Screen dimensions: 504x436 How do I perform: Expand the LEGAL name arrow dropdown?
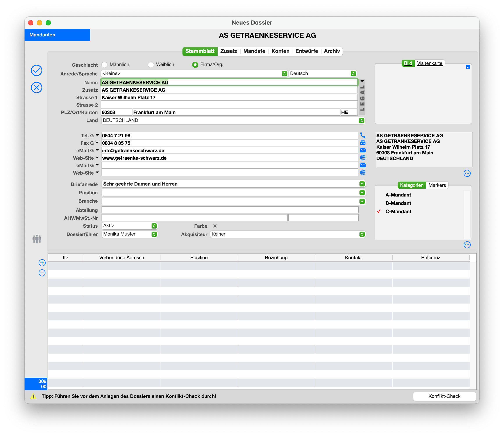(x=362, y=81)
